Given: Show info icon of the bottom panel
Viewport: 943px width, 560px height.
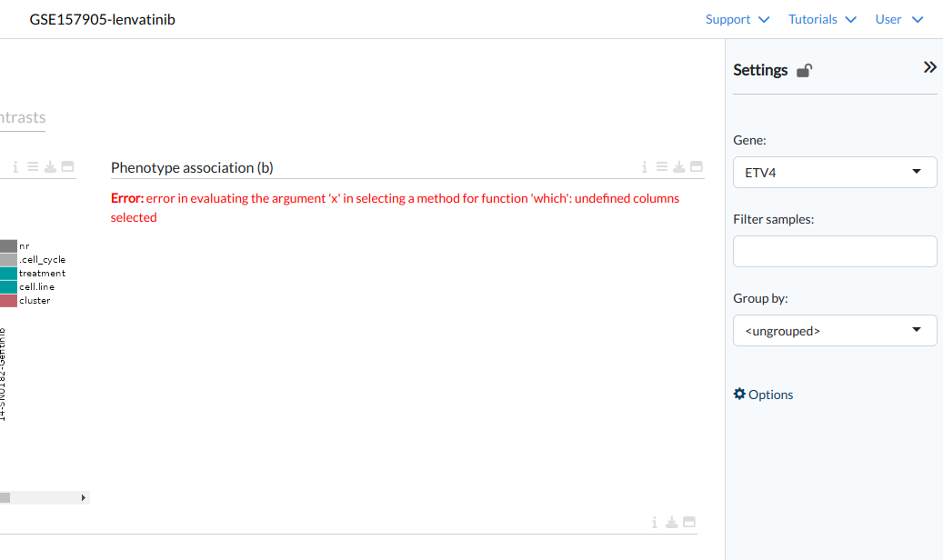Looking at the screenshot, I should tap(655, 522).
